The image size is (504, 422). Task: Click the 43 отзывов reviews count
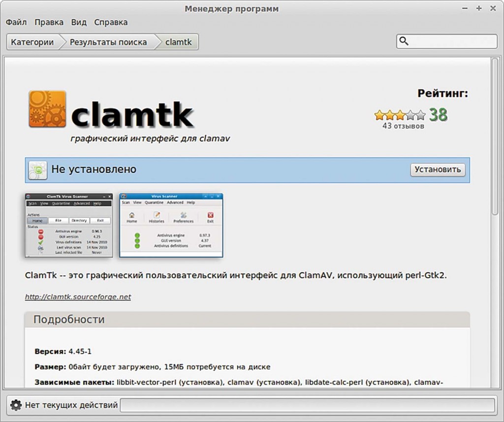click(403, 126)
